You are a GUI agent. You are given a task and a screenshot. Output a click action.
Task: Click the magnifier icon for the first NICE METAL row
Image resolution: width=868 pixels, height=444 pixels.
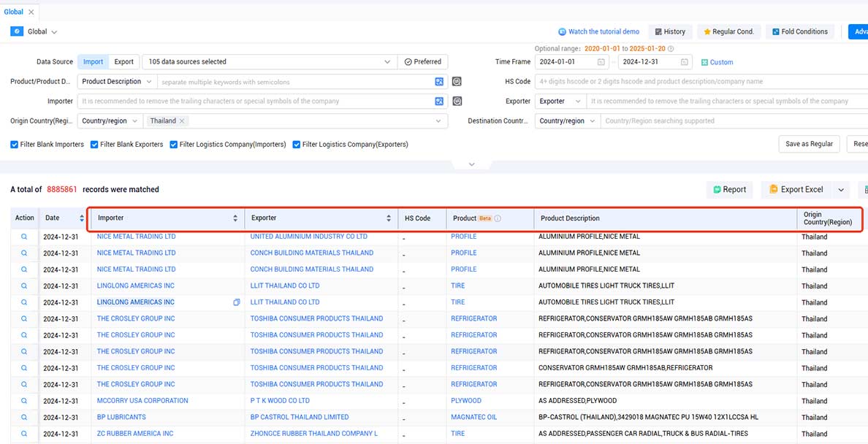click(x=24, y=237)
